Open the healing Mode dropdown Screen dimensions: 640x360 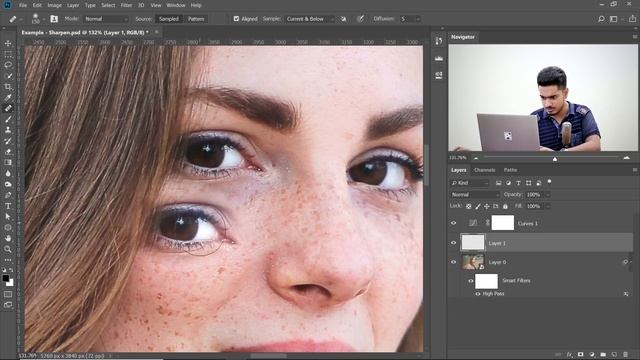[106, 19]
